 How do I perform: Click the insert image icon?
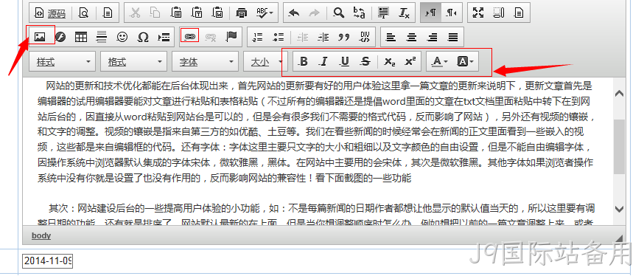point(40,37)
